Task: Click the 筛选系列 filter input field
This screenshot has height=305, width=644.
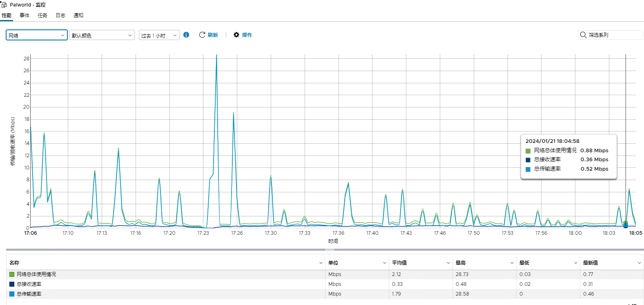Action: click(x=611, y=35)
